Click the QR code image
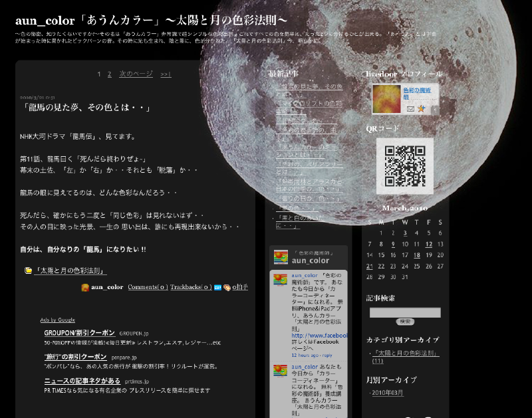This screenshot has width=532, height=418. [x=405, y=165]
